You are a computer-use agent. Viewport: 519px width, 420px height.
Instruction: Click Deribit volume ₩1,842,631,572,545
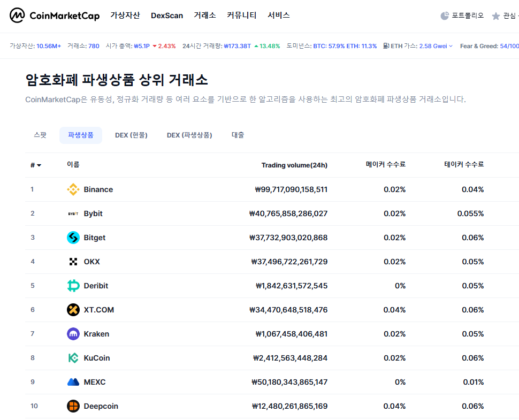coord(292,286)
